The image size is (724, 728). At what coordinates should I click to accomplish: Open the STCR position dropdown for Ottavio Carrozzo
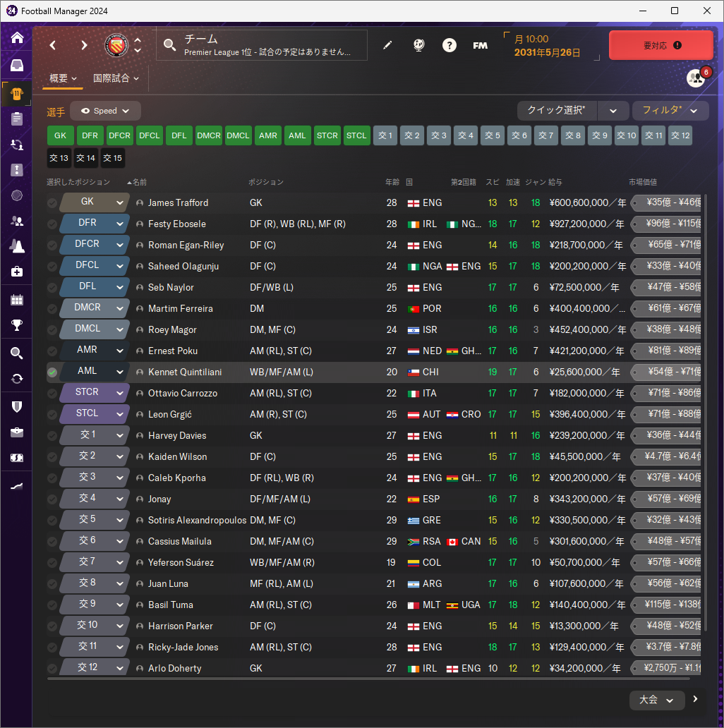95,393
